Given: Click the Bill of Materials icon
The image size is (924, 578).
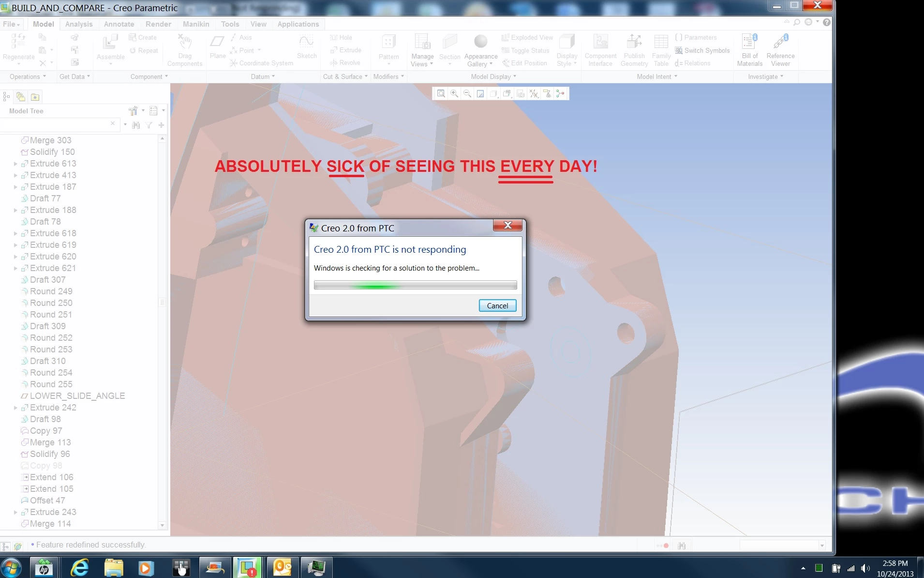Looking at the screenshot, I should click(x=749, y=42).
